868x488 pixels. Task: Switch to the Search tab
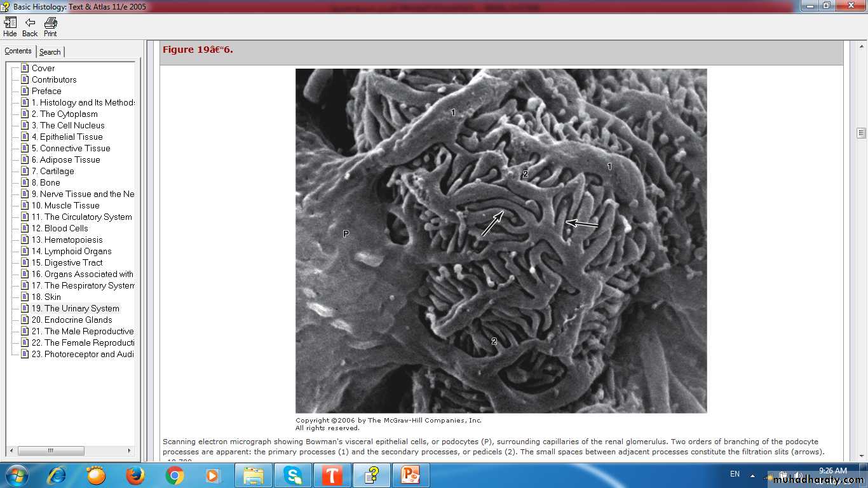[x=50, y=52]
